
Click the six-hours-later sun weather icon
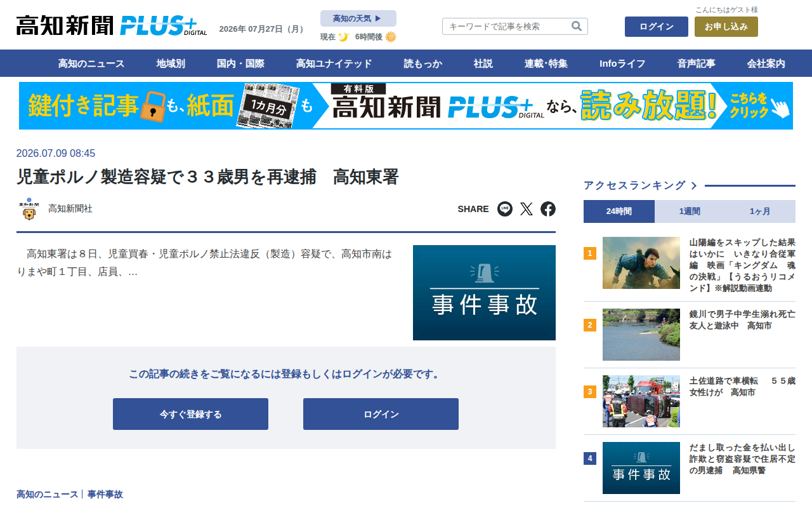391,37
